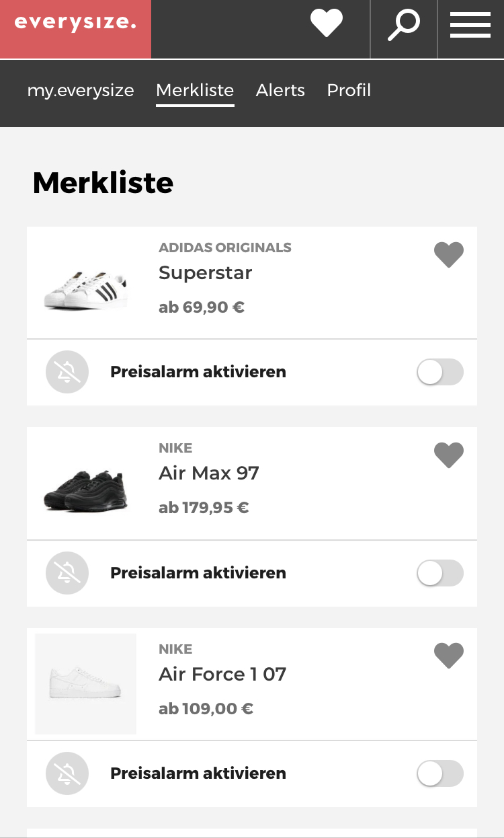Enable Preisalarm toggle for Superstar

click(440, 372)
